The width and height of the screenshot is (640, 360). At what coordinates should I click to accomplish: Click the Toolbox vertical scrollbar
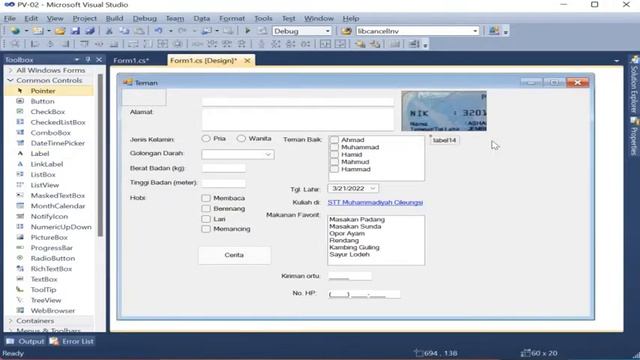click(x=100, y=155)
